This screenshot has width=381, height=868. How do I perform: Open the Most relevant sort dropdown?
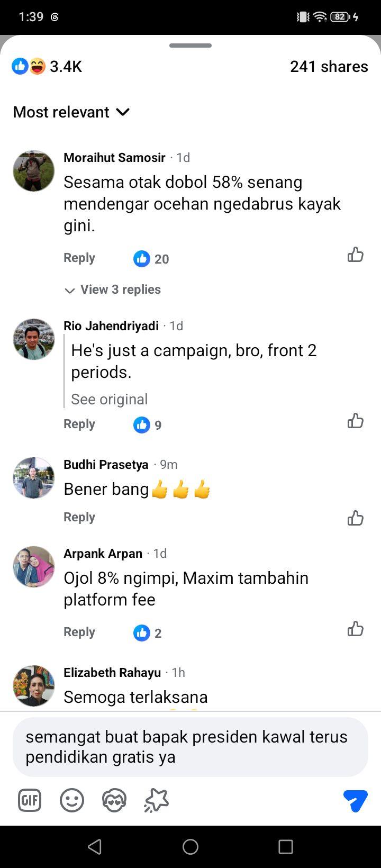coord(71,112)
